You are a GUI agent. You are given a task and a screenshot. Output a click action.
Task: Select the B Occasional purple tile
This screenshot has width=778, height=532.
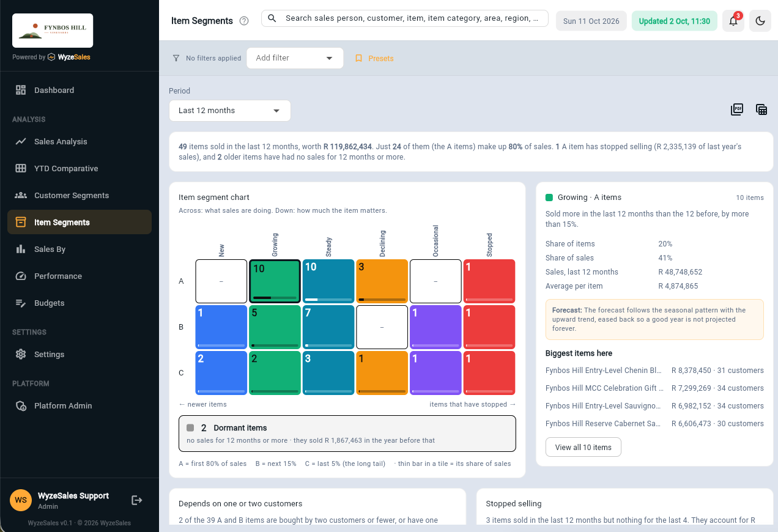pos(435,327)
